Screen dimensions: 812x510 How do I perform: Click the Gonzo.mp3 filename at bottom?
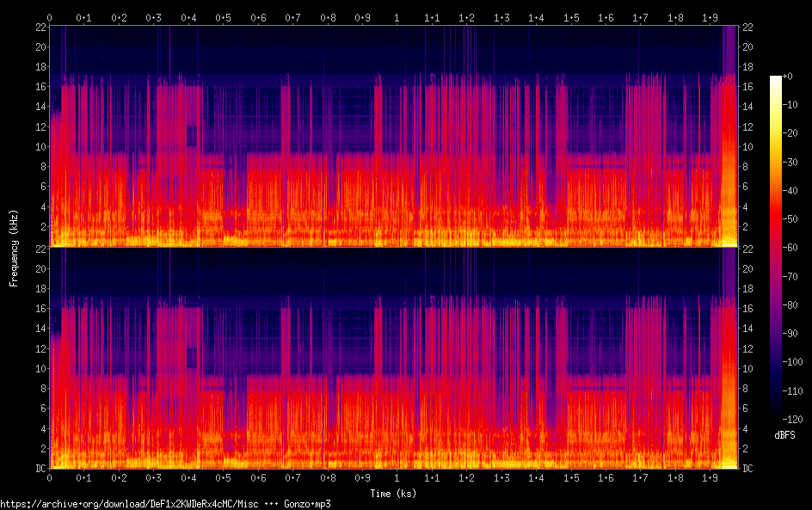click(313, 504)
